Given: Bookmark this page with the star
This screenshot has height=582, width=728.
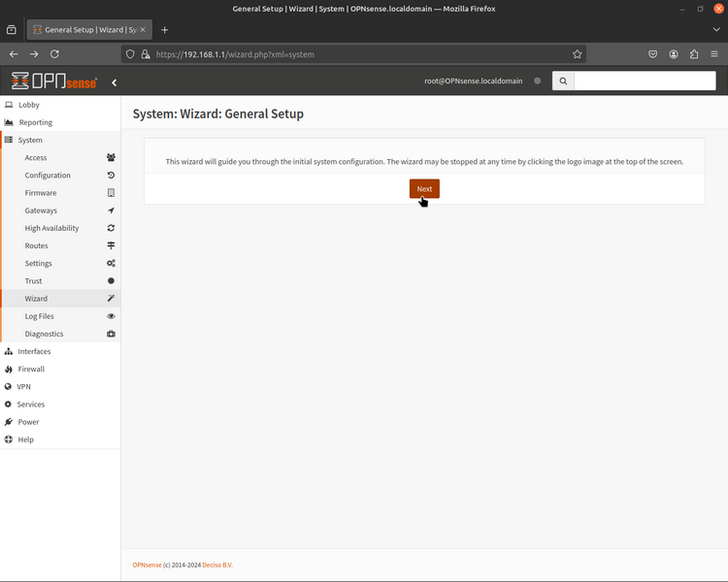Looking at the screenshot, I should tap(578, 54).
